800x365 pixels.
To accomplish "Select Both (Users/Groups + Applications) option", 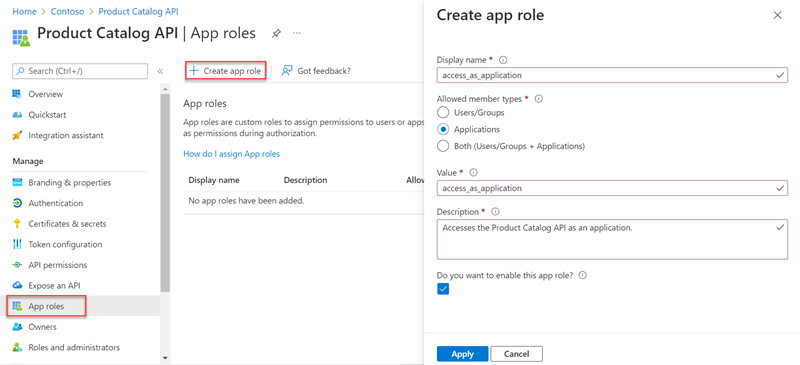I will pos(443,146).
